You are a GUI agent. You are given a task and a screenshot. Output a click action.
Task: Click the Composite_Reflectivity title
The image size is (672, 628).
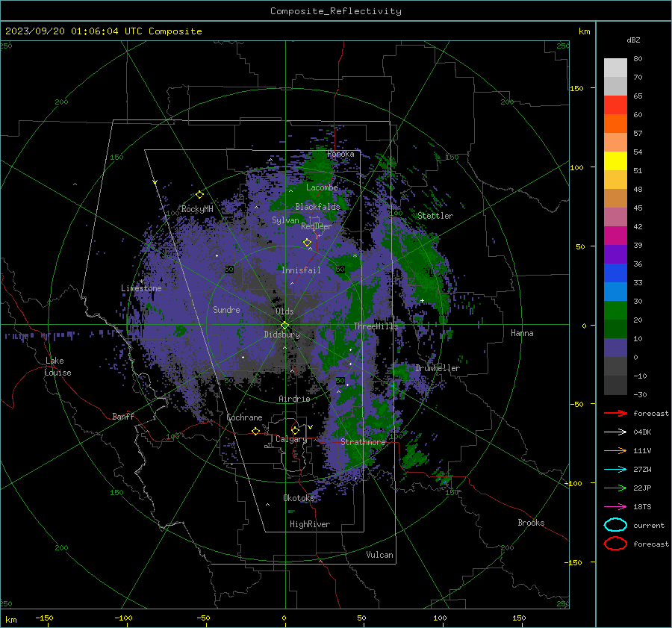[x=335, y=11]
